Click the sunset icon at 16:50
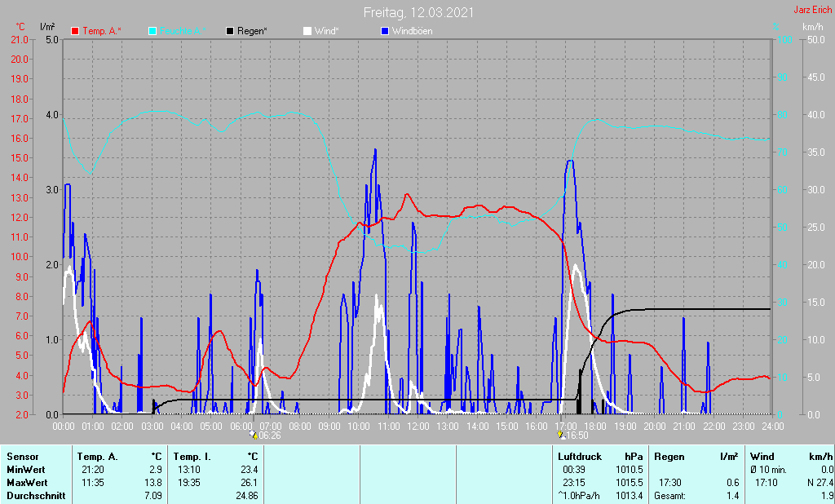Image resolution: width=835 pixels, height=504 pixels. [560, 435]
